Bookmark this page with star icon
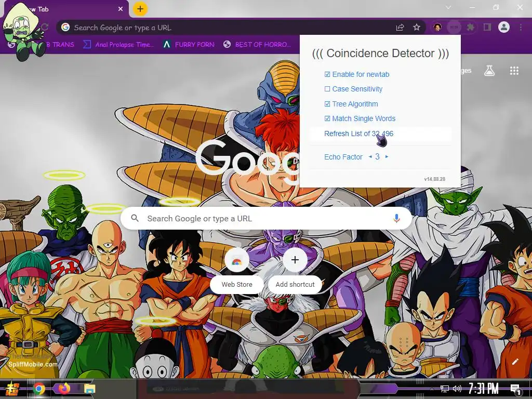 coord(417,28)
